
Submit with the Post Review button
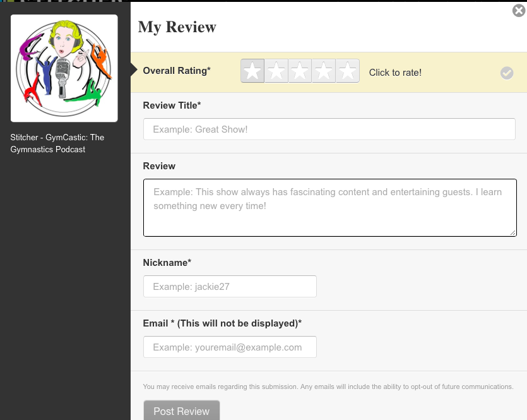pyautogui.click(x=182, y=411)
